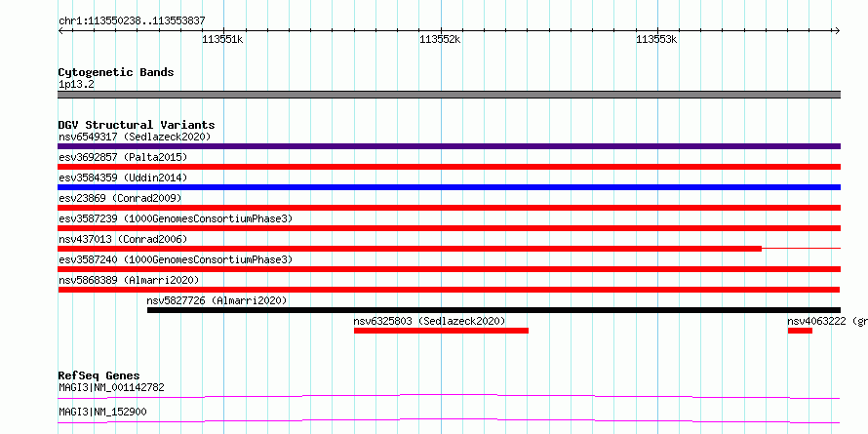Click the esv23869 (Conrad2009) label
Image resolution: width=868 pixels, height=434 pixels.
click(120, 198)
